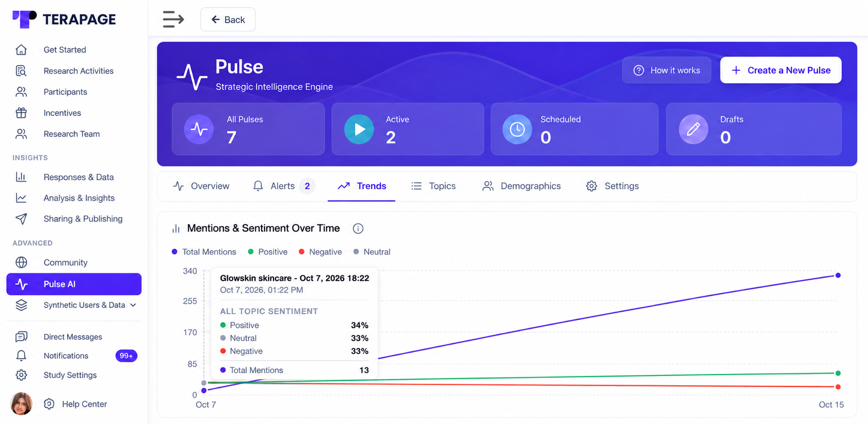Click the Synthetic Users layers icon
This screenshot has width=868, height=424.
coord(21,305)
